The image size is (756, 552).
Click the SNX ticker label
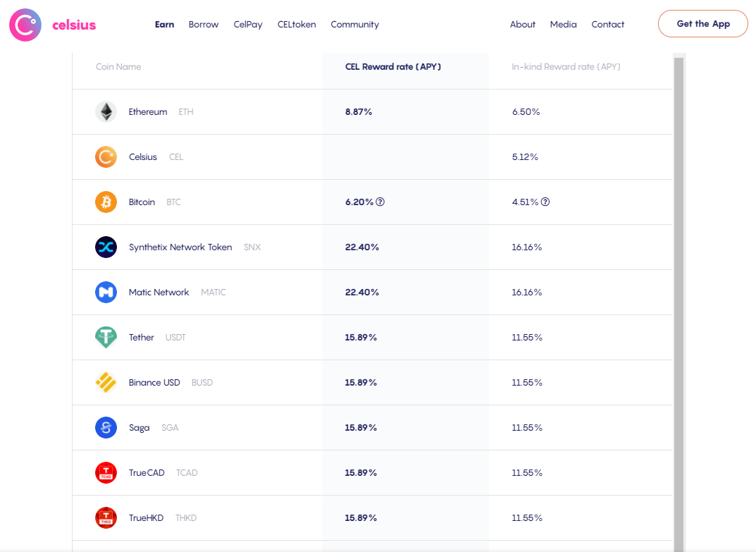(x=252, y=247)
